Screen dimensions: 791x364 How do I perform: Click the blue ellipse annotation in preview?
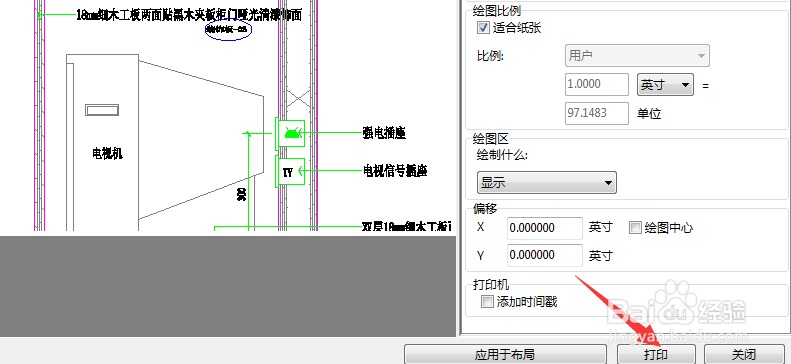229,30
